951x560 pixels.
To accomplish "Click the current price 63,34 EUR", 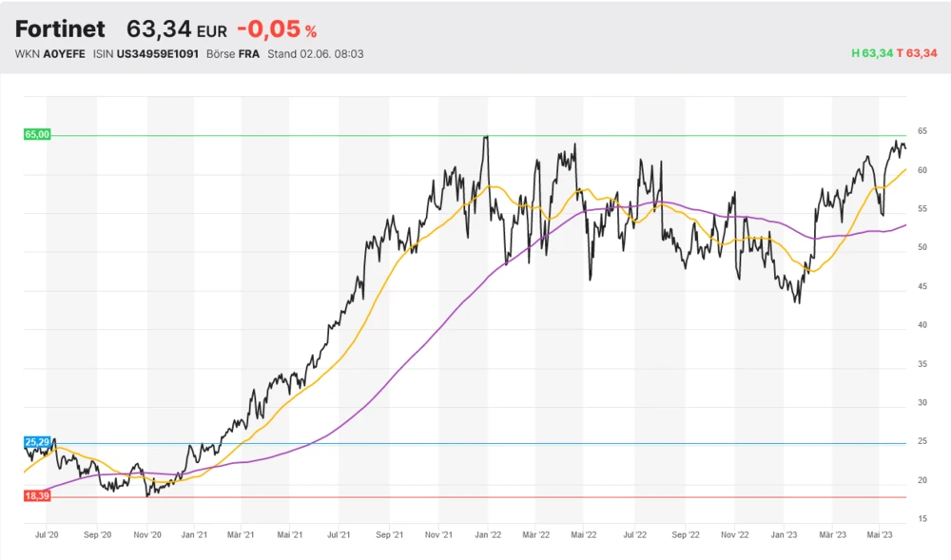I will point(176,29).
